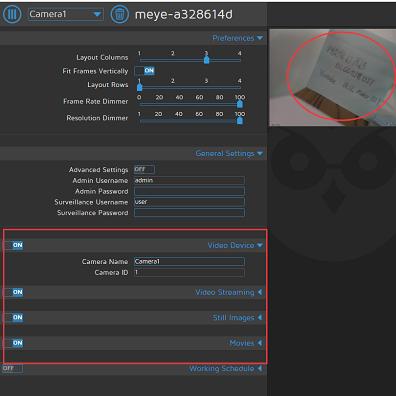396x396 pixels.
Task: Toggle the Movies ON switch
Action: (x=13, y=343)
